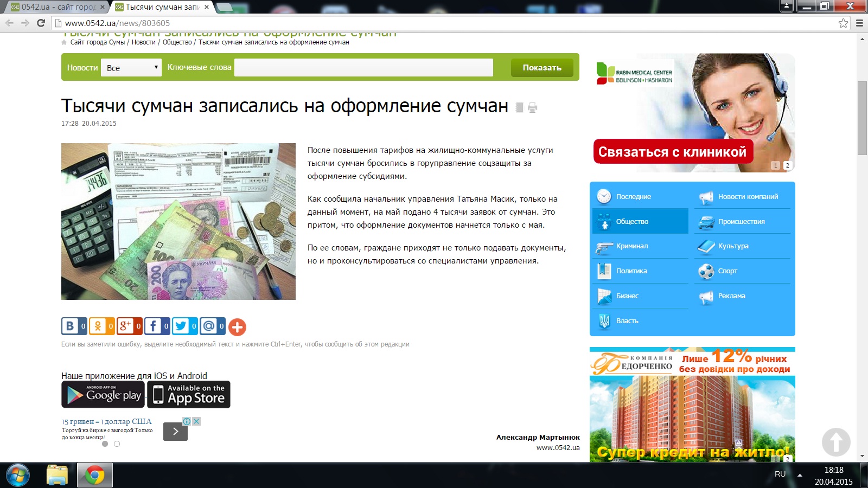The image size is (868, 488).
Task: Bookmark page with star icon
Action: (843, 23)
